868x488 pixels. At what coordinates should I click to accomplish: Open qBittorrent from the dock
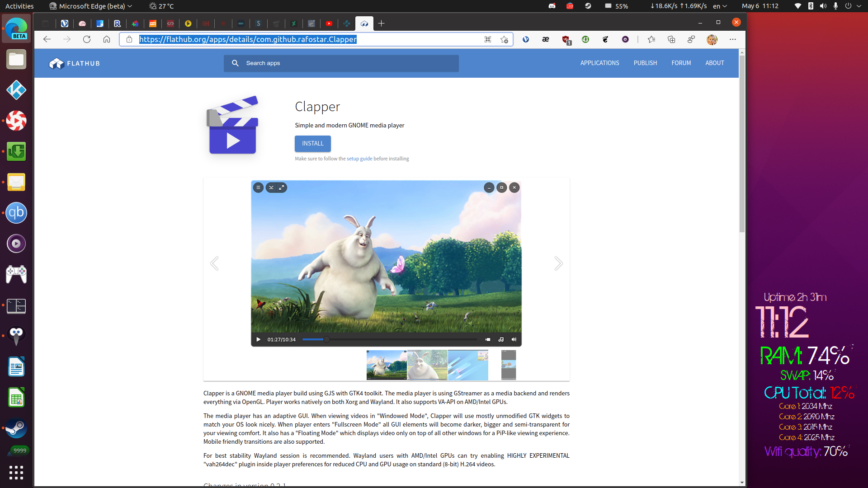click(x=16, y=213)
